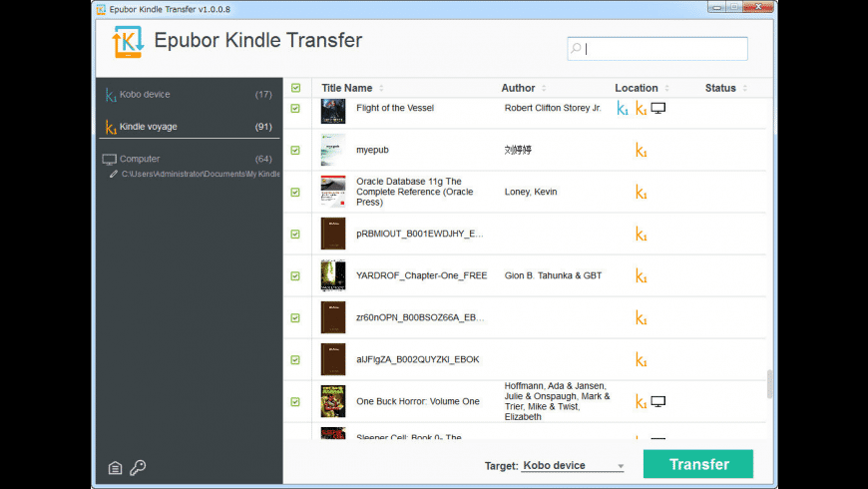This screenshot has height=489, width=868.
Task: Click Kobo device sidebar icon
Action: point(111,95)
